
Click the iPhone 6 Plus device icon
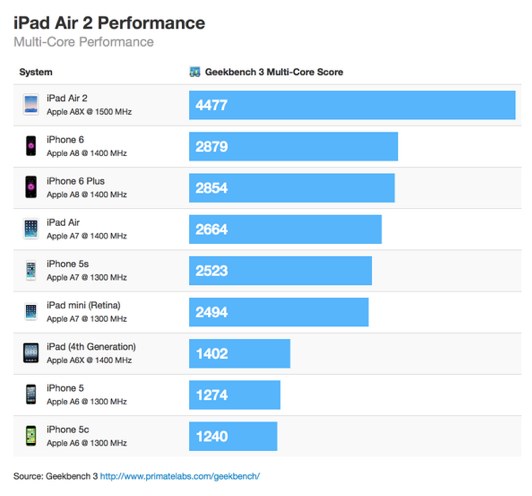[x=31, y=187]
